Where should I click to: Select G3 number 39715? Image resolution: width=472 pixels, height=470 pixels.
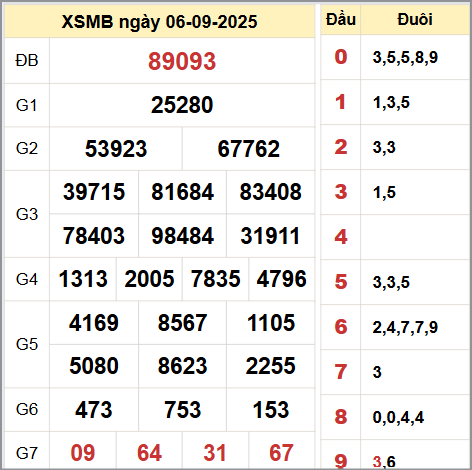tap(94, 192)
